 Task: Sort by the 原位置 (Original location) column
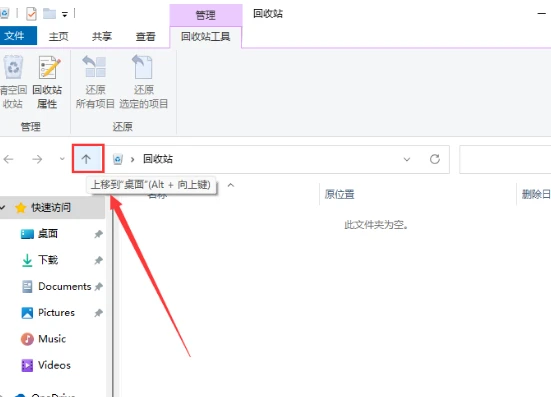[x=339, y=194]
